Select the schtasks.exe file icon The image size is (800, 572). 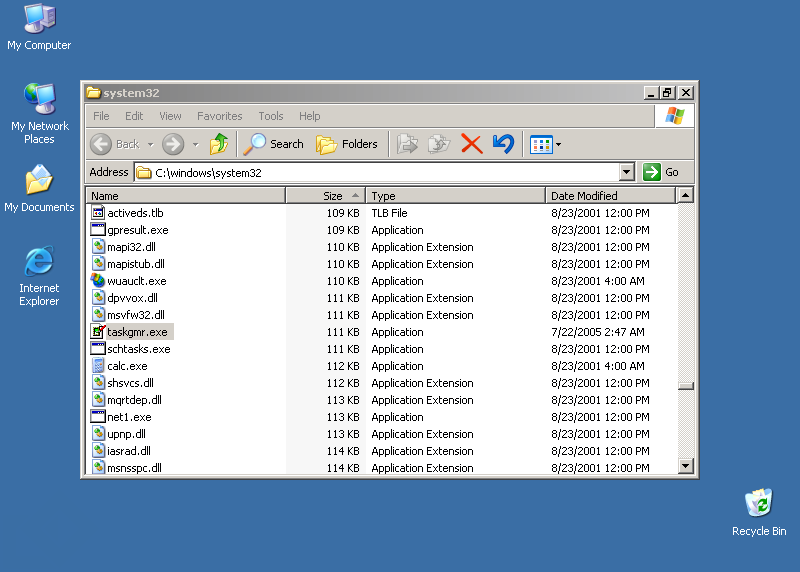[x=98, y=349]
